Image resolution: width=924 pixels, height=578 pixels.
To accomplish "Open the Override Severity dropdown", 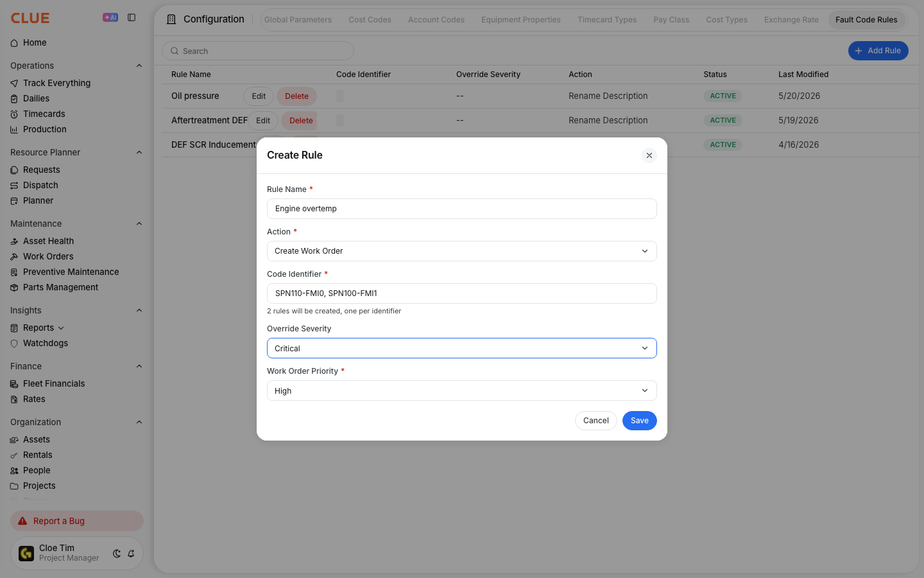I will 462,348.
